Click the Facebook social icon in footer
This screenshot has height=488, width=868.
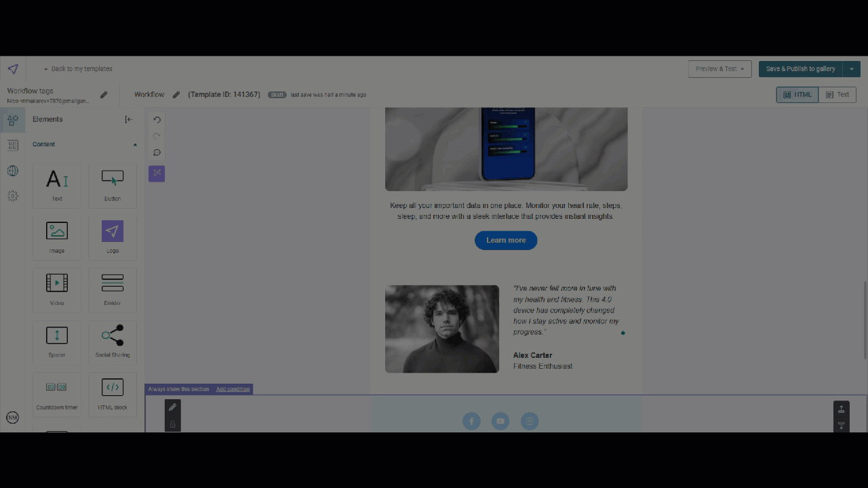pos(471,422)
